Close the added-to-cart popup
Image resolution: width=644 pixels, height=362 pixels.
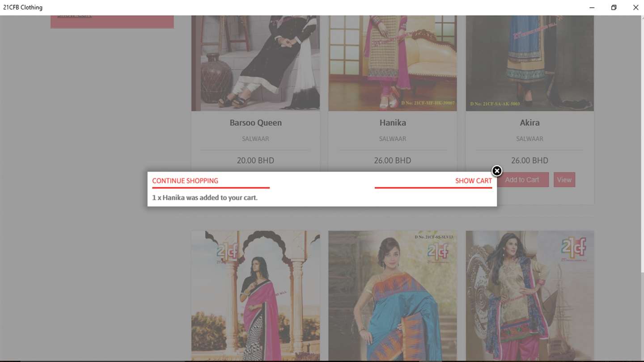497,171
